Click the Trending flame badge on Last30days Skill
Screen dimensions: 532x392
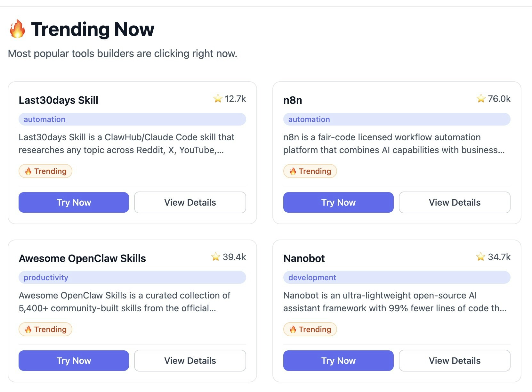(x=45, y=171)
